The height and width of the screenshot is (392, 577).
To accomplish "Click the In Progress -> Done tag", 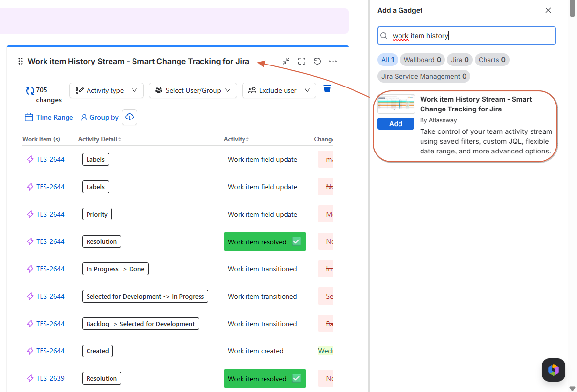I will click(x=115, y=269).
